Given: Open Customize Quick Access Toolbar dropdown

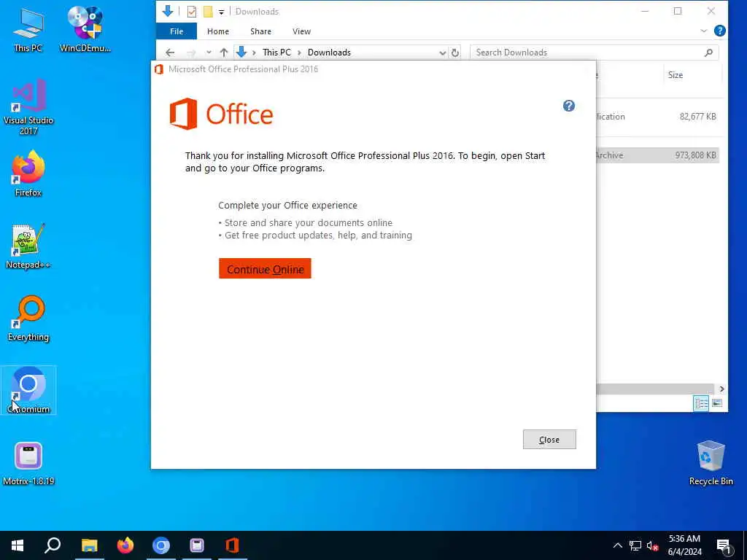Looking at the screenshot, I should pos(221,12).
